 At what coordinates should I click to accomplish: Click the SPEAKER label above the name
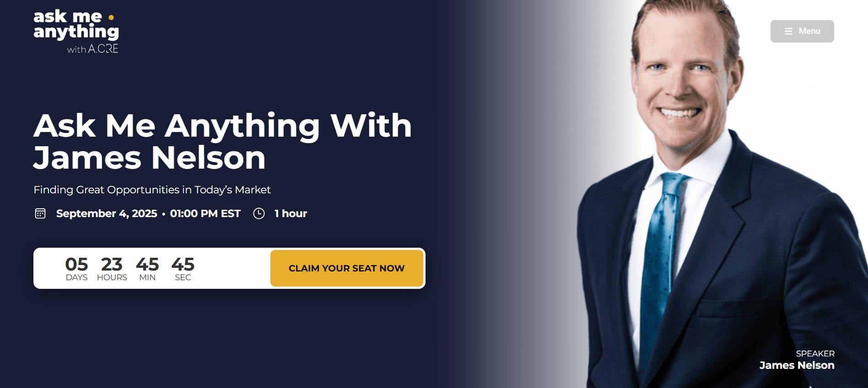coord(815,354)
